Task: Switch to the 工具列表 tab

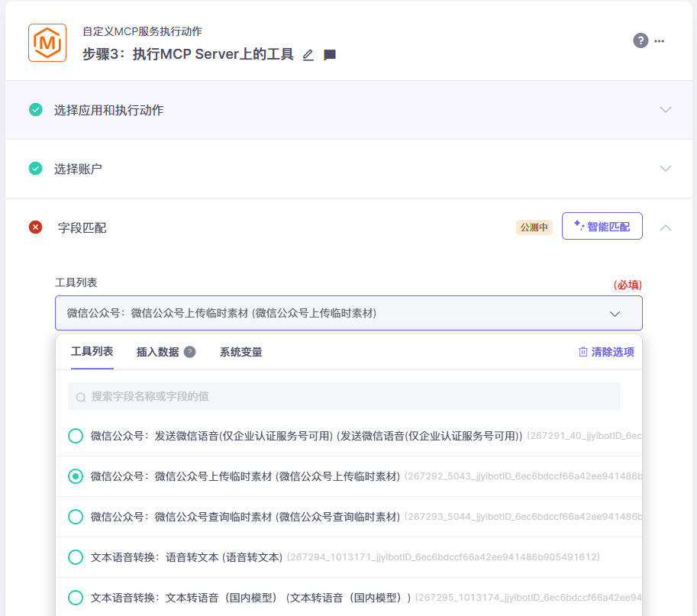Action: click(x=92, y=352)
